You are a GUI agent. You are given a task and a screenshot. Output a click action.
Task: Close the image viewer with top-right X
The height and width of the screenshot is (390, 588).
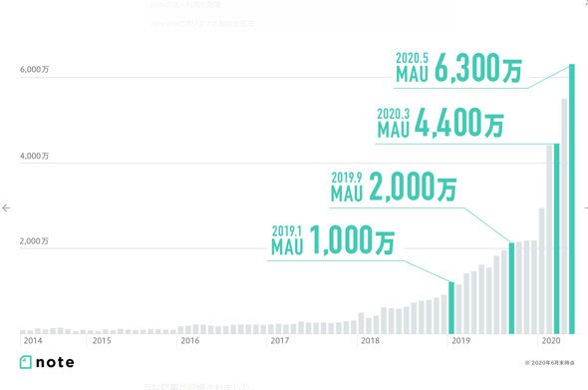pos(586,2)
